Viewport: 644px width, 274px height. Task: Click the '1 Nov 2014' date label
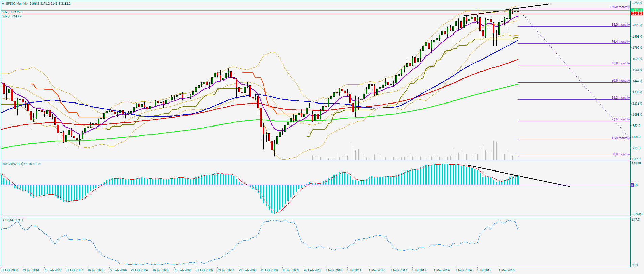coord(464,270)
